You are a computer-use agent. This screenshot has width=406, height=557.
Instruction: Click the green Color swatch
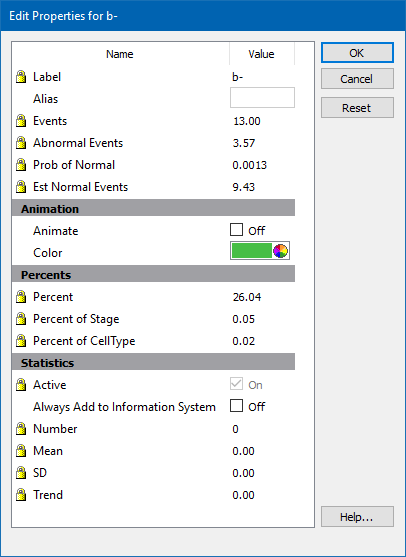tap(251, 251)
